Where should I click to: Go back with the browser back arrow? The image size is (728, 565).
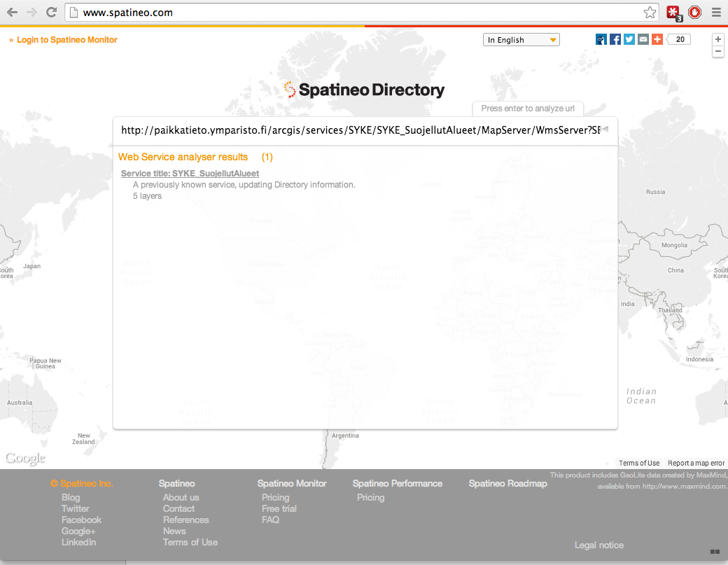pos(12,13)
